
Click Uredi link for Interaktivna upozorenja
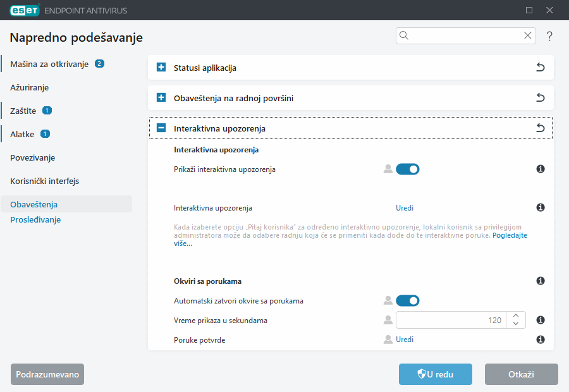pos(405,208)
